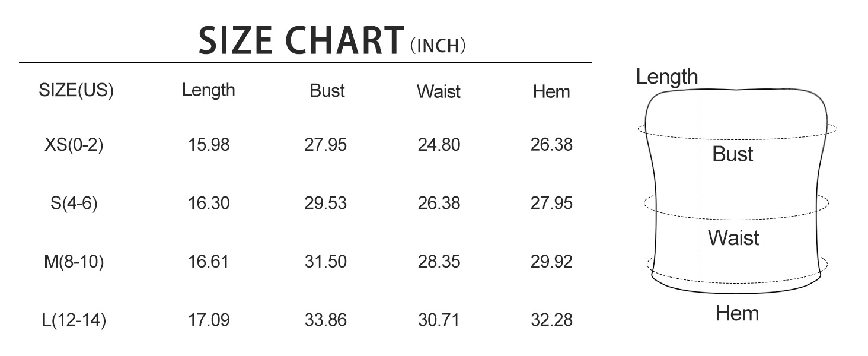The image size is (868, 356).
Task: Click the 15.98 length value
Action: click(x=209, y=145)
